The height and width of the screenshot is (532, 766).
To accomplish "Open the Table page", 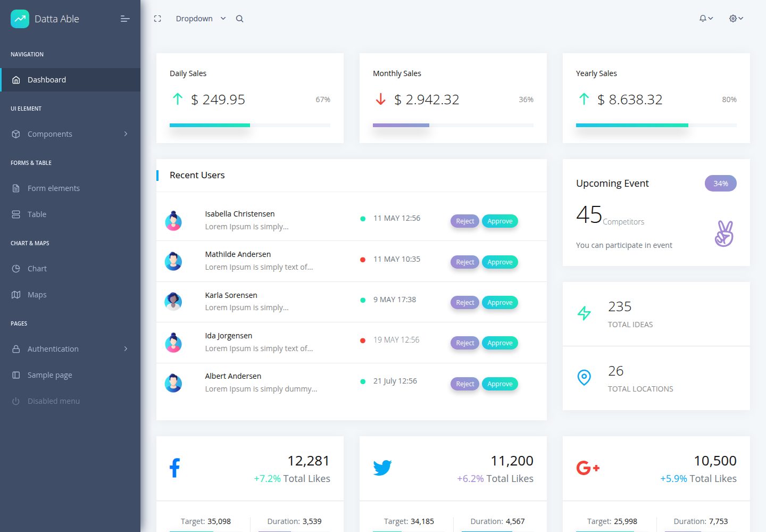I will [70, 214].
